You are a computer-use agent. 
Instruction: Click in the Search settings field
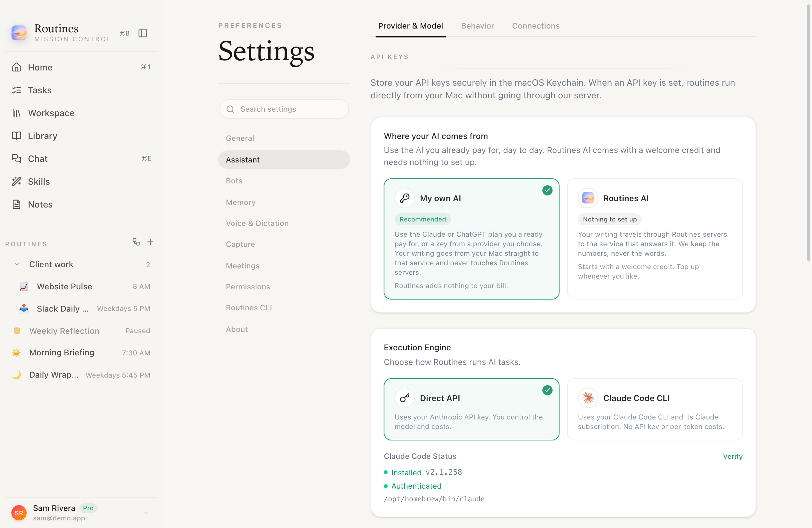tap(284, 109)
